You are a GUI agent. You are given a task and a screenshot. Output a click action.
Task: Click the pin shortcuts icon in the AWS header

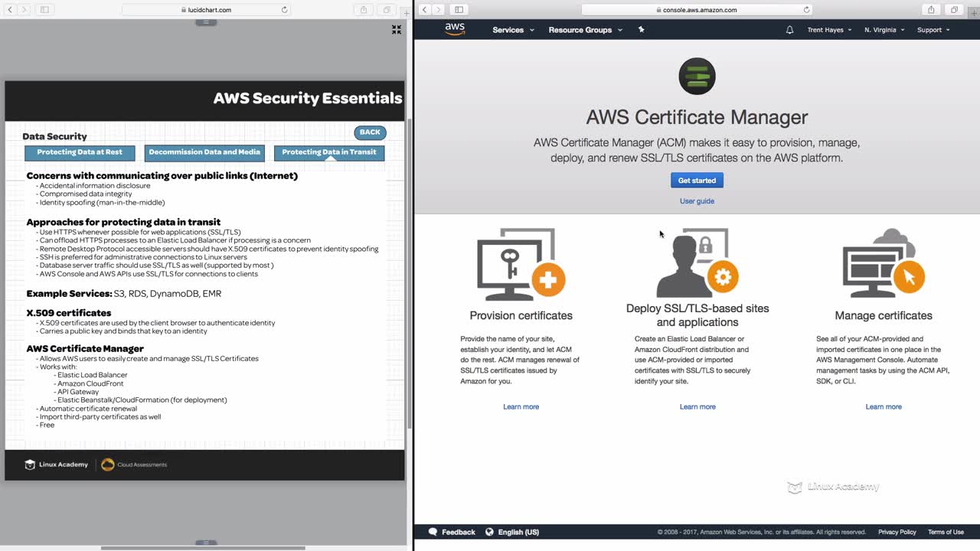click(x=642, y=30)
